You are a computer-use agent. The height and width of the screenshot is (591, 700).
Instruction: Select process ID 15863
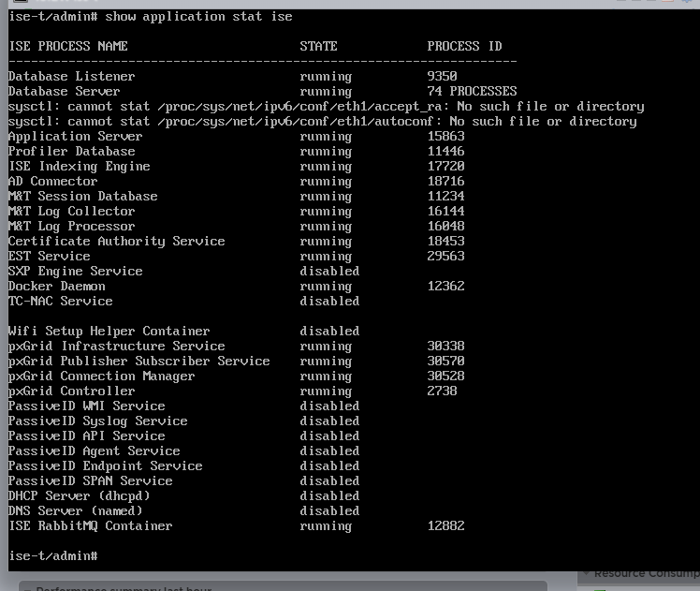click(x=446, y=136)
